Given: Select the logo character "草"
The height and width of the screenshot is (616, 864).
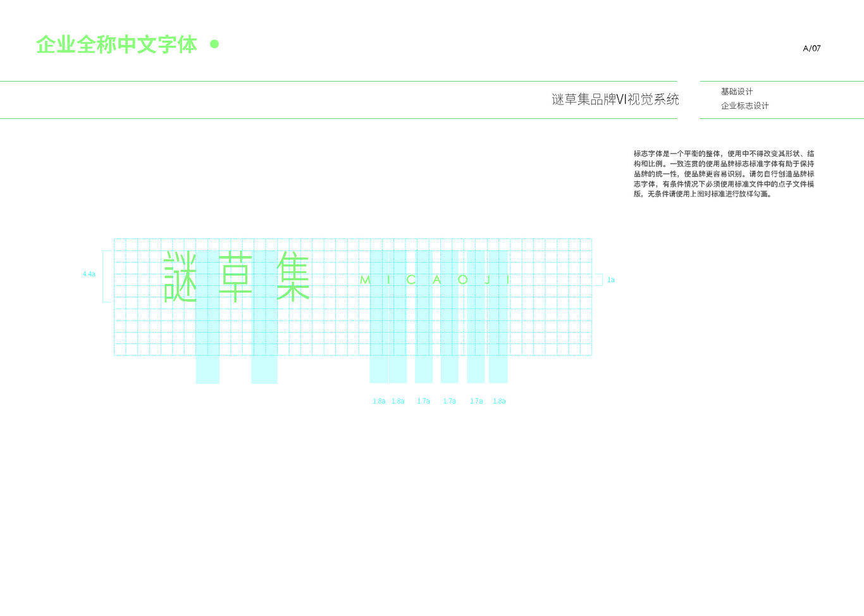Looking at the screenshot, I should [x=235, y=276].
